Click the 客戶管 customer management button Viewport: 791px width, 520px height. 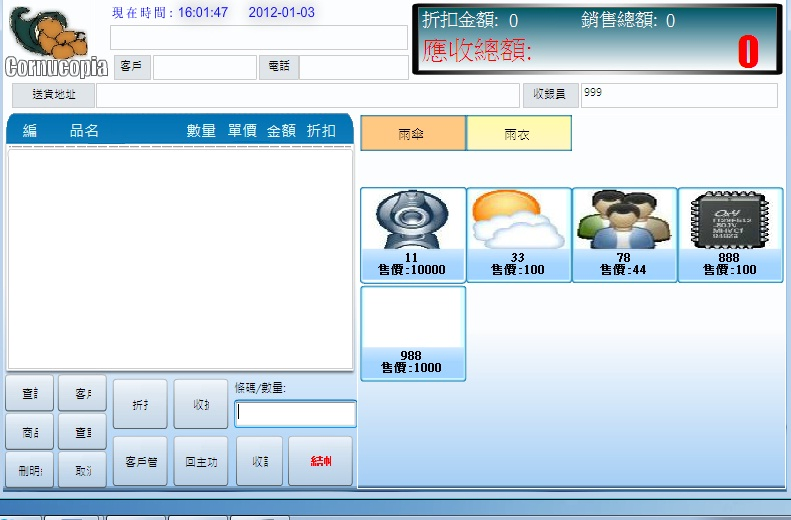[x=140, y=461]
